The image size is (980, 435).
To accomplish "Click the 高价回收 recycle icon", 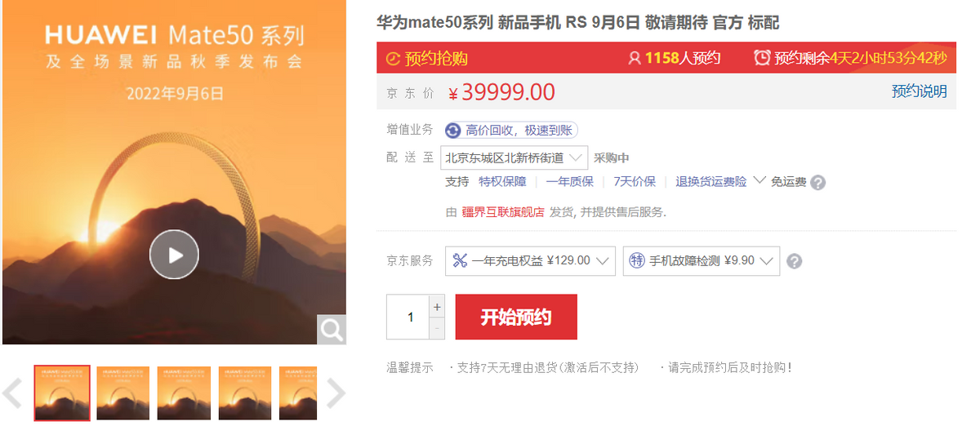I will (x=453, y=131).
